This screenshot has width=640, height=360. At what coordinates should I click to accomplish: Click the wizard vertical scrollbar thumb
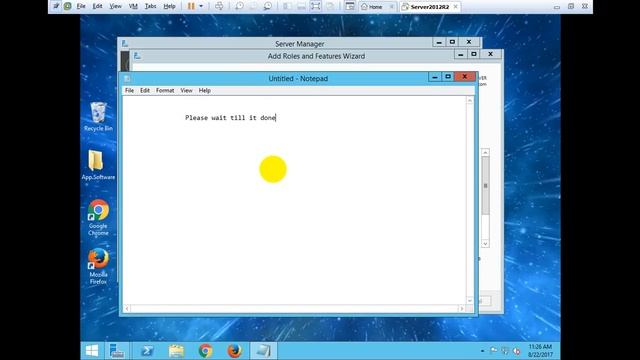[x=485, y=186]
